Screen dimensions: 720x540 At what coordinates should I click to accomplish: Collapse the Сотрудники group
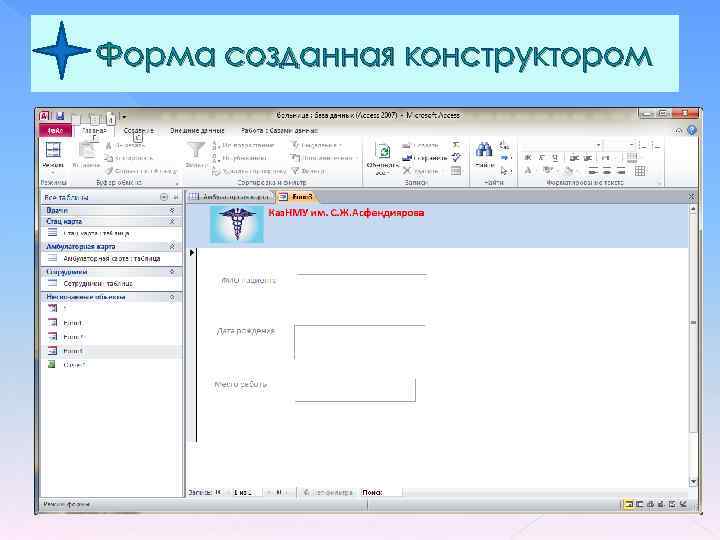click(x=172, y=272)
